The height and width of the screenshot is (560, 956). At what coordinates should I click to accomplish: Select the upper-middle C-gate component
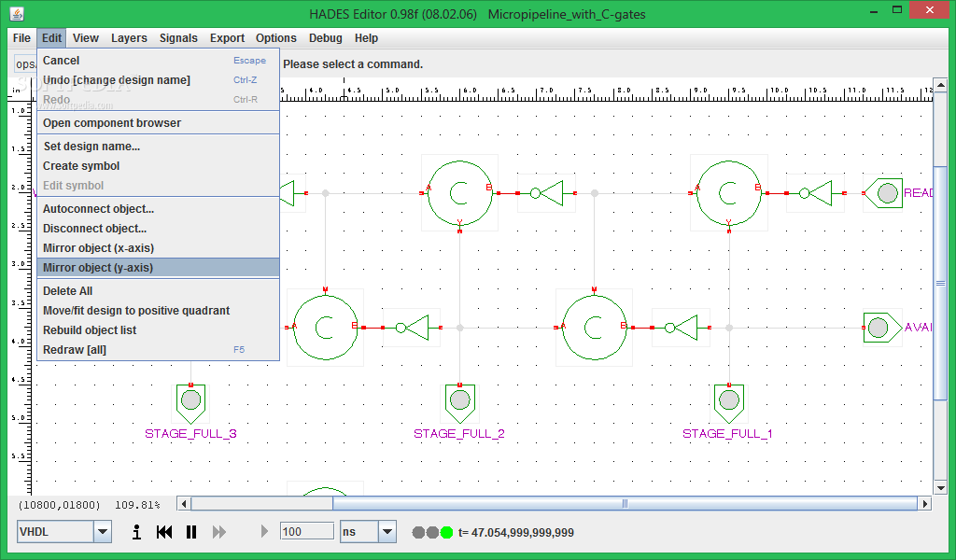pos(459,193)
